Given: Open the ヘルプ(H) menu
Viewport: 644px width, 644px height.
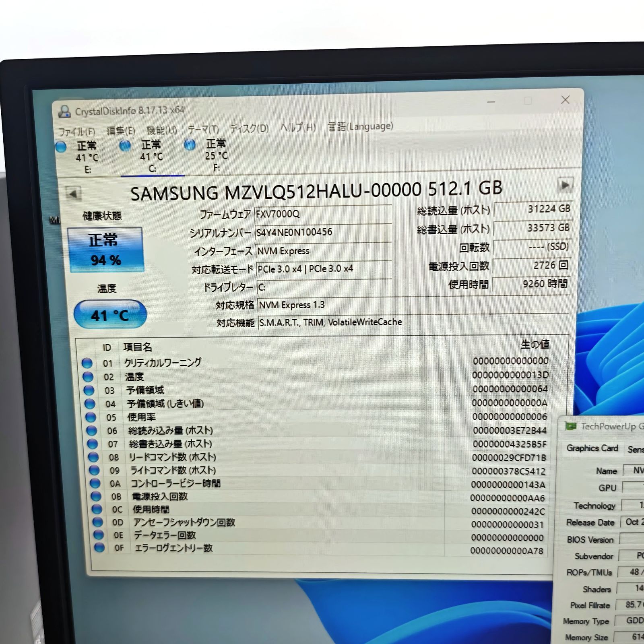Looking at the screenshot, I should click(x=298, y=128).
